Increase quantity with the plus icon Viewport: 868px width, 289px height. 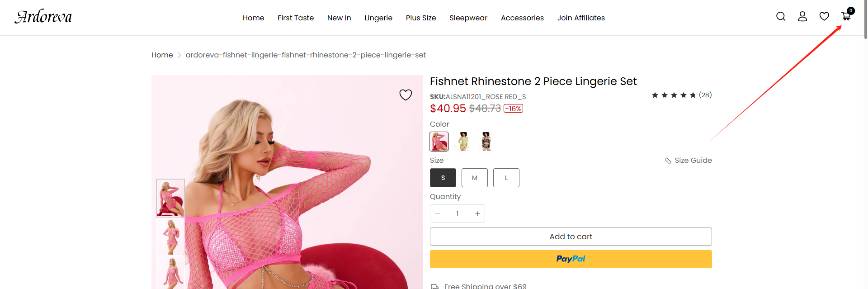click(x=477, y=214)
